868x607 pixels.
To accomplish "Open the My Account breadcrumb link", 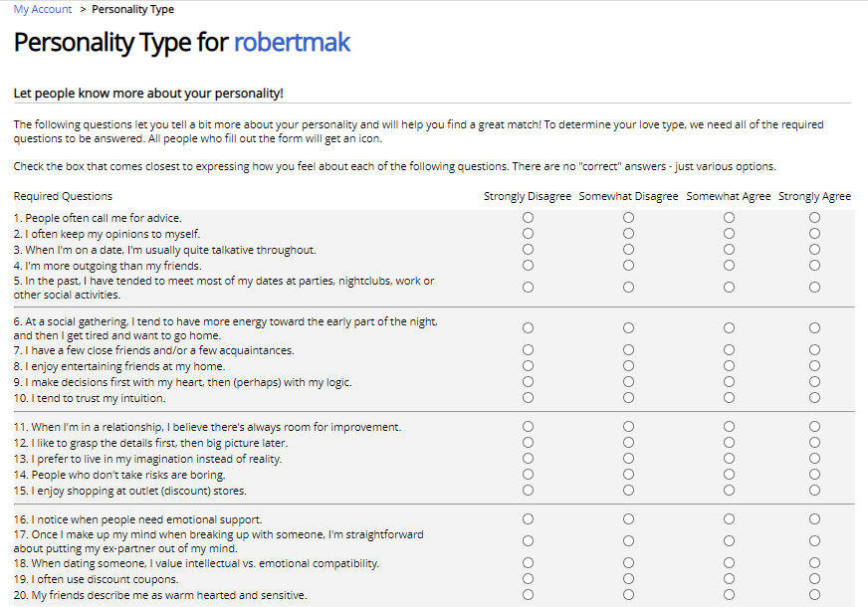I will pos(43,9).
